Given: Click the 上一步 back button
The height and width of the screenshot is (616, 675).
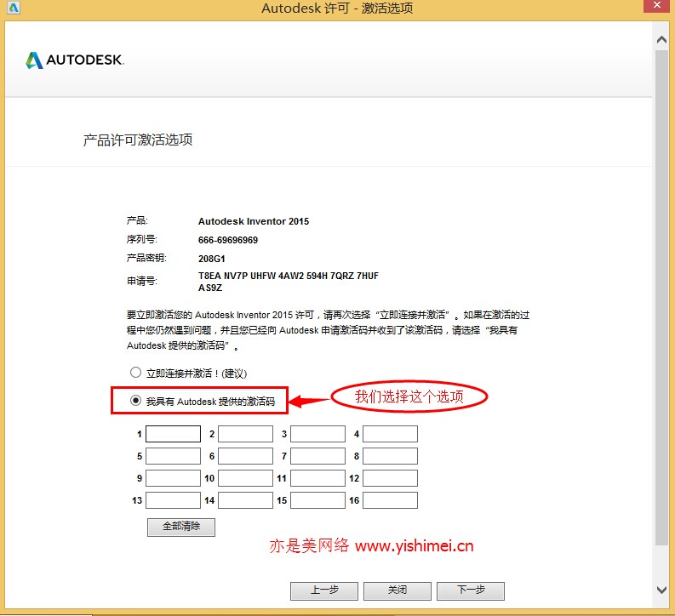Looking at the screenshot, I should tap(324, 590).
